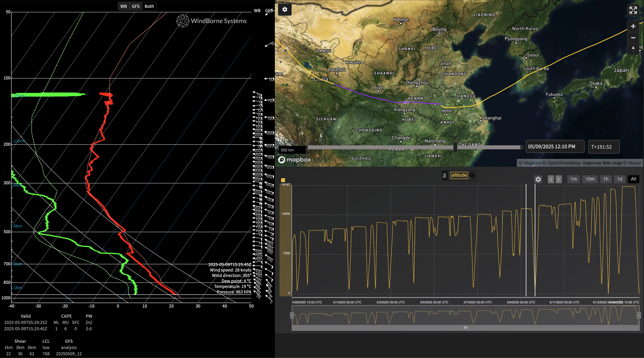Click the map timeline slider handle
Screen dimensions: 644x358
click(455, 147)
